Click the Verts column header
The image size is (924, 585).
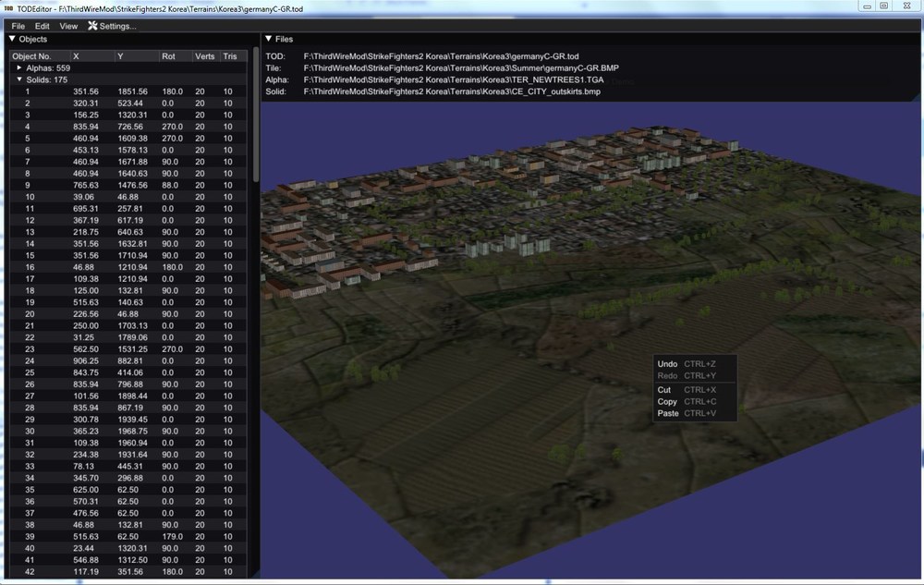point(206,56)
